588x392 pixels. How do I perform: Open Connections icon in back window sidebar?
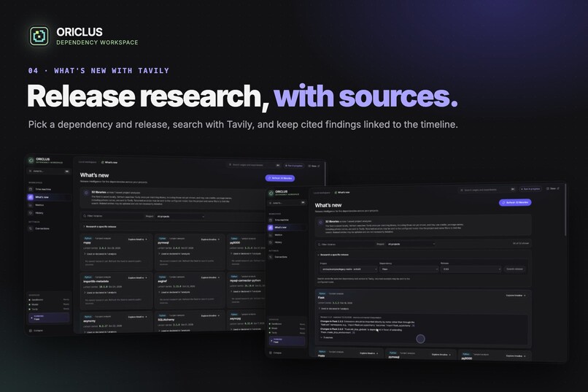31,228
